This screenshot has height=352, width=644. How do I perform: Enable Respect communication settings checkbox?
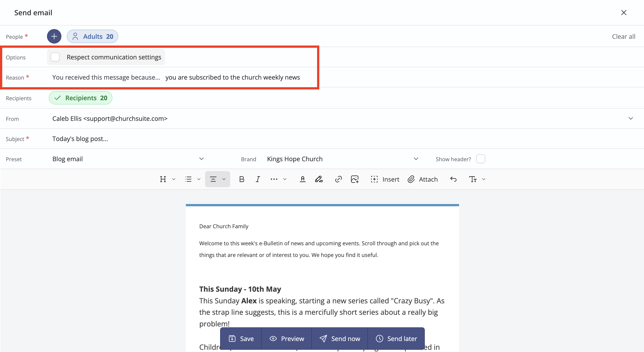[x=55, y=57]
